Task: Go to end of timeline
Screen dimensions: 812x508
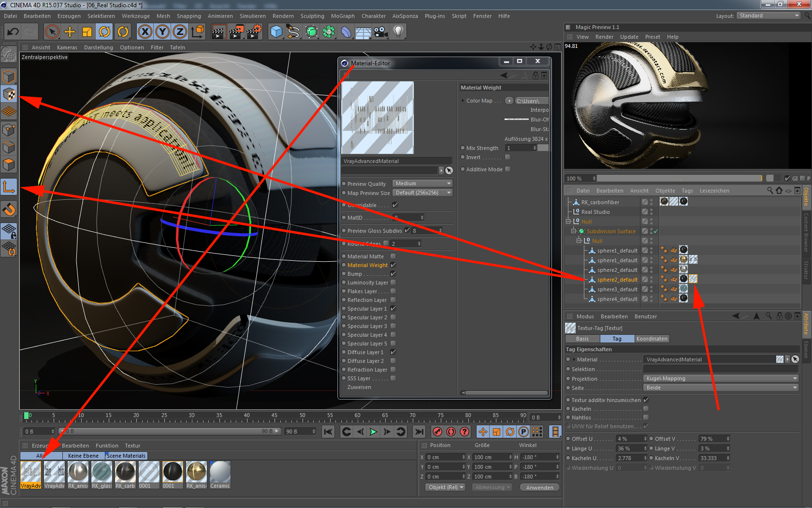Action: [419, 432]
